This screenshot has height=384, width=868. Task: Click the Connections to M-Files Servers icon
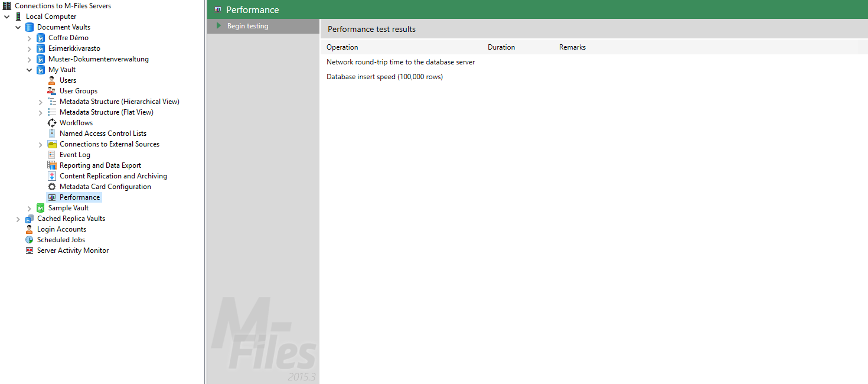[x=7, y=6]
